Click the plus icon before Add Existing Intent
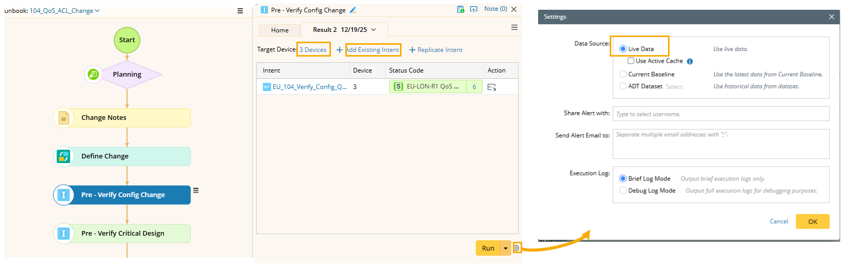Viewport: 868px width, 266px height. (x=340, y=50)
